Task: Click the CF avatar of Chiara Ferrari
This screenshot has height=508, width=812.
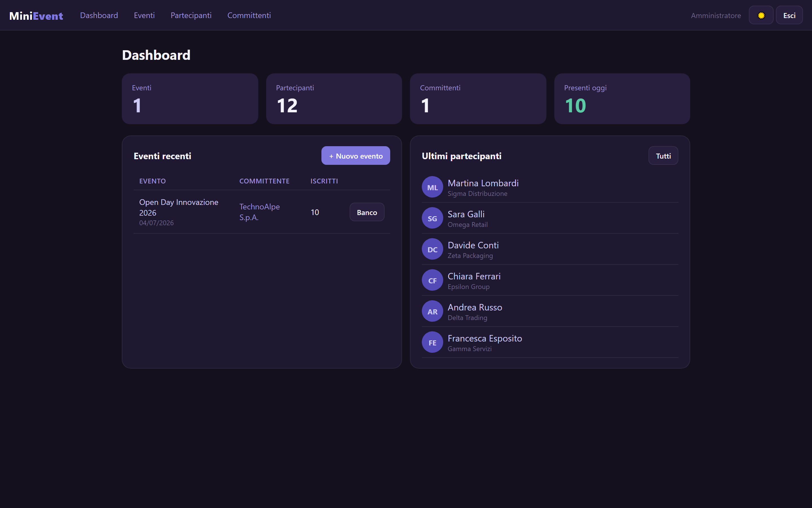Action: pos(432,280)
